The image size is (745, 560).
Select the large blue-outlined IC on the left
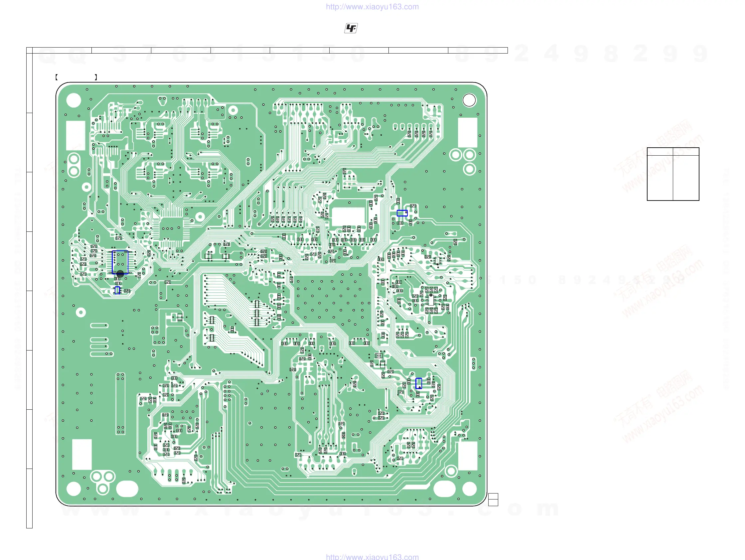120,262
